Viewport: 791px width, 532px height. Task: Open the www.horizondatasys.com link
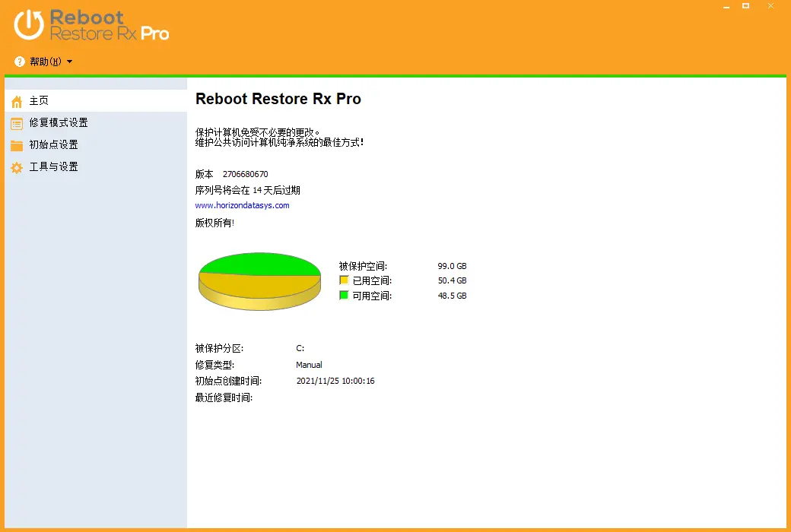click(242, 205)
